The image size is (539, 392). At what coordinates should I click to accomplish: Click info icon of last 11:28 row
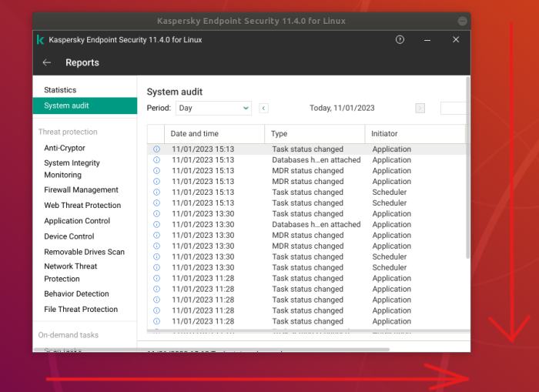[156, 321]
